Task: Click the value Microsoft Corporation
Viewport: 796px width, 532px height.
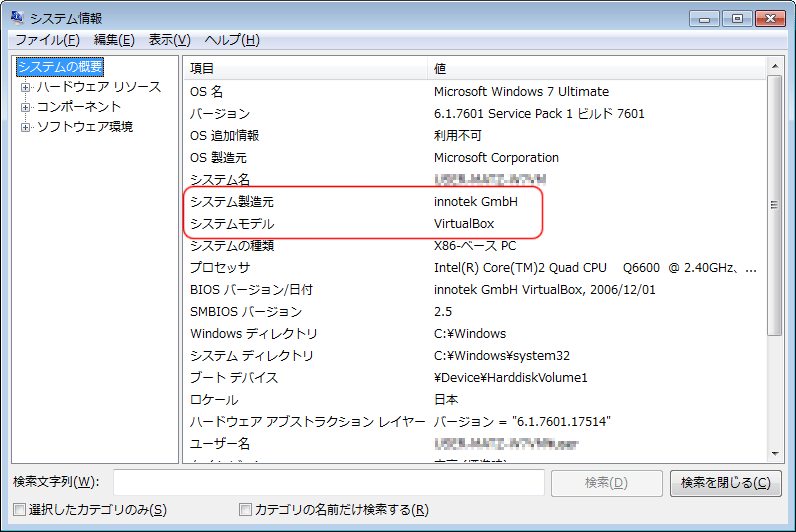Action: click(x=496, y=158)
